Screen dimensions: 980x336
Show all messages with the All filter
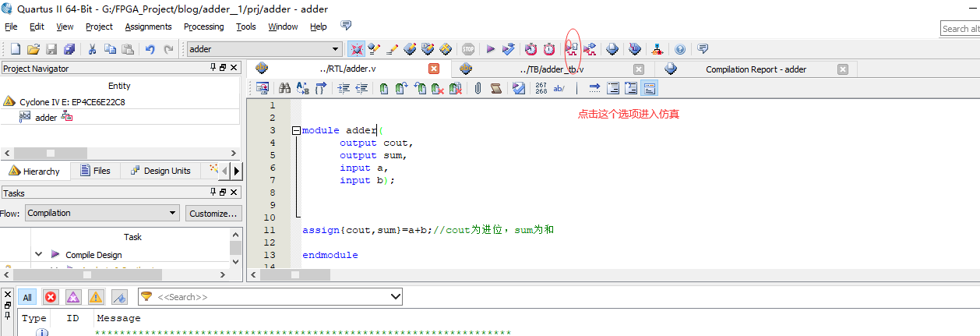coord(27,297)
